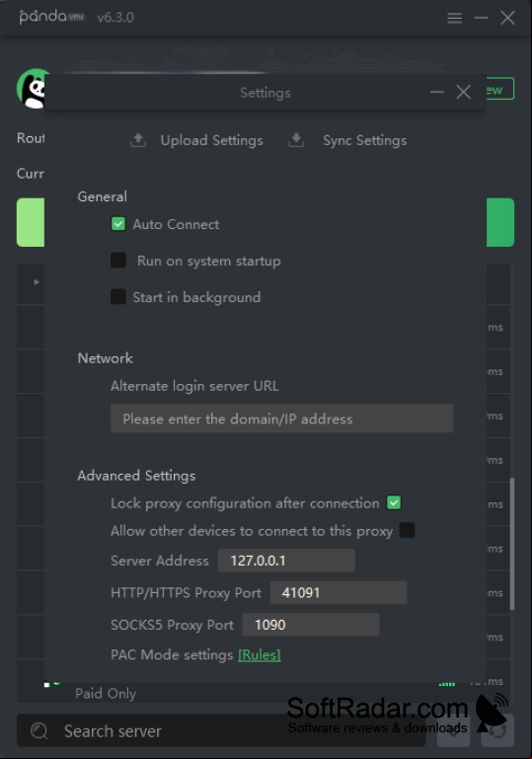Close the Settings dialog

[x=463, y=92]
